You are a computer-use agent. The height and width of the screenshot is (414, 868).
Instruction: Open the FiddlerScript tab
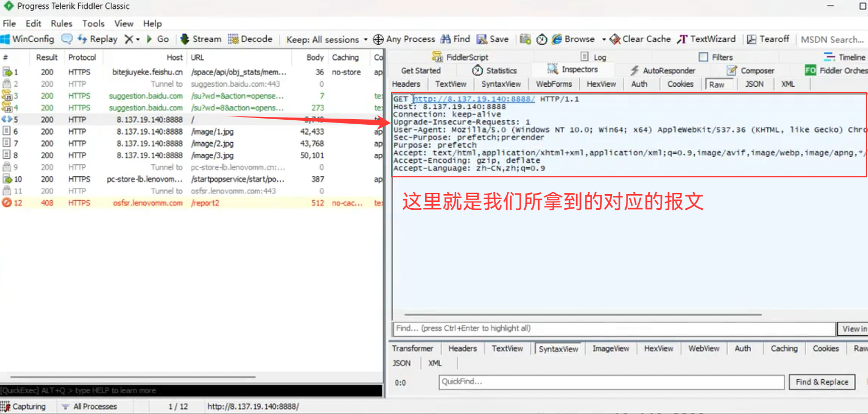460,57
